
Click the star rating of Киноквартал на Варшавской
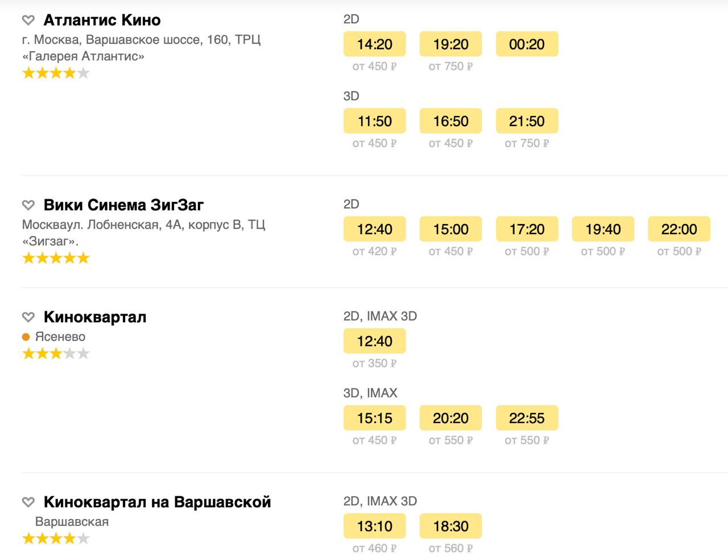[x=56, y=539]
